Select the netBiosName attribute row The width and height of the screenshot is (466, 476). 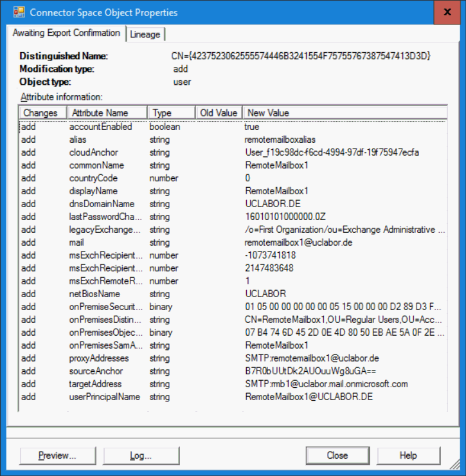[x=233, y=294]
